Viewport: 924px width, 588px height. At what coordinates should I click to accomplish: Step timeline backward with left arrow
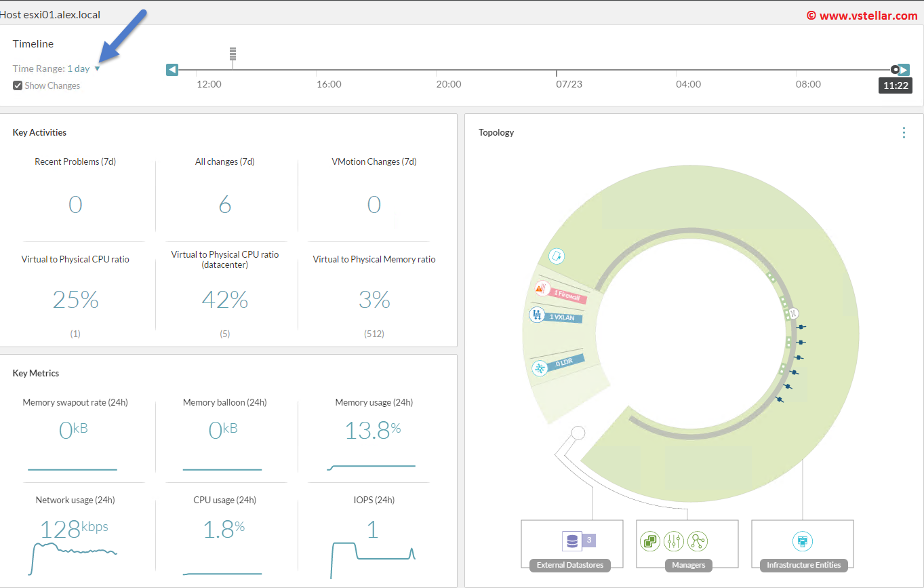[172, 69]
